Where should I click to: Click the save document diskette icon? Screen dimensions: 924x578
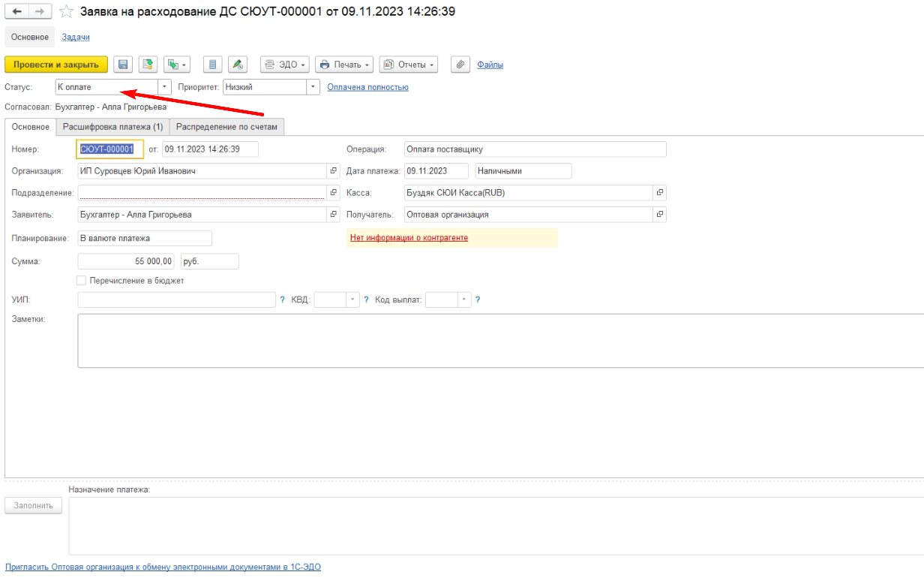[x=123, y=65]
